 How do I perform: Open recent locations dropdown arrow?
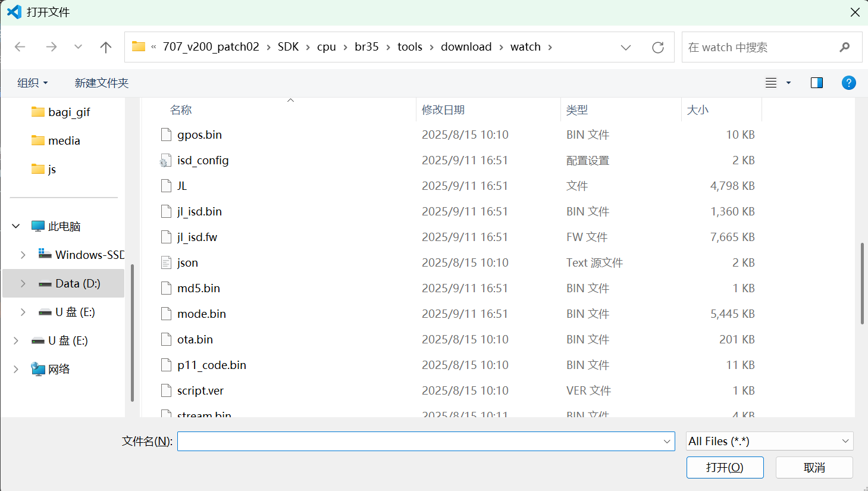(78, 47)
